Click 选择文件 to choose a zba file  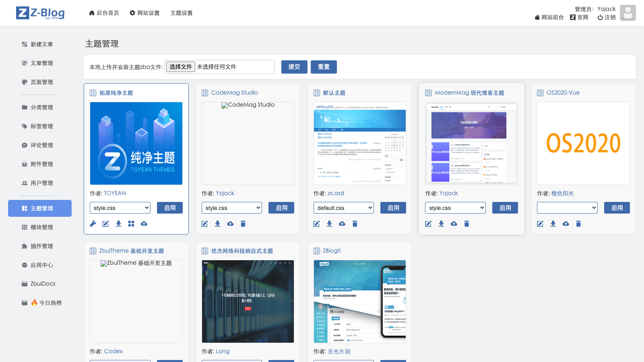181,67
